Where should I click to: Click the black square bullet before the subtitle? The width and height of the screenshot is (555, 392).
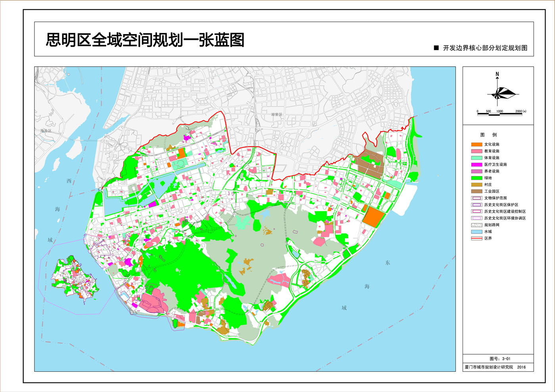pos(436,48)
